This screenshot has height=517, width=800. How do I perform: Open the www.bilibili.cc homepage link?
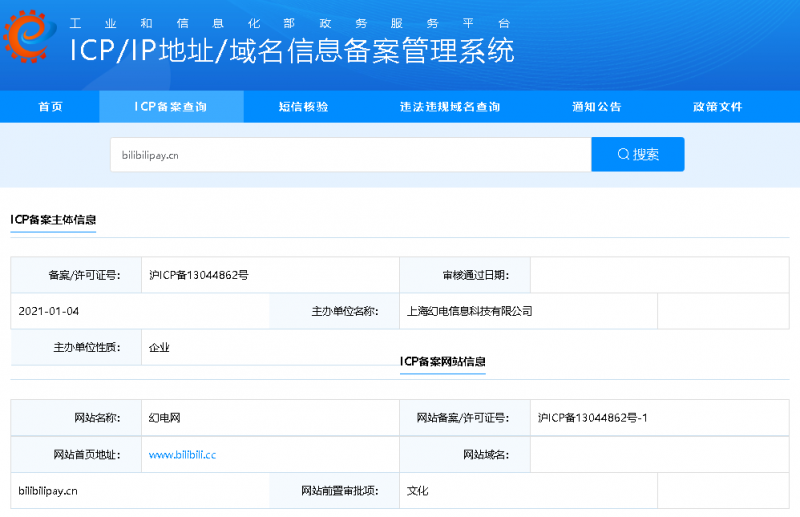point(182,455)
